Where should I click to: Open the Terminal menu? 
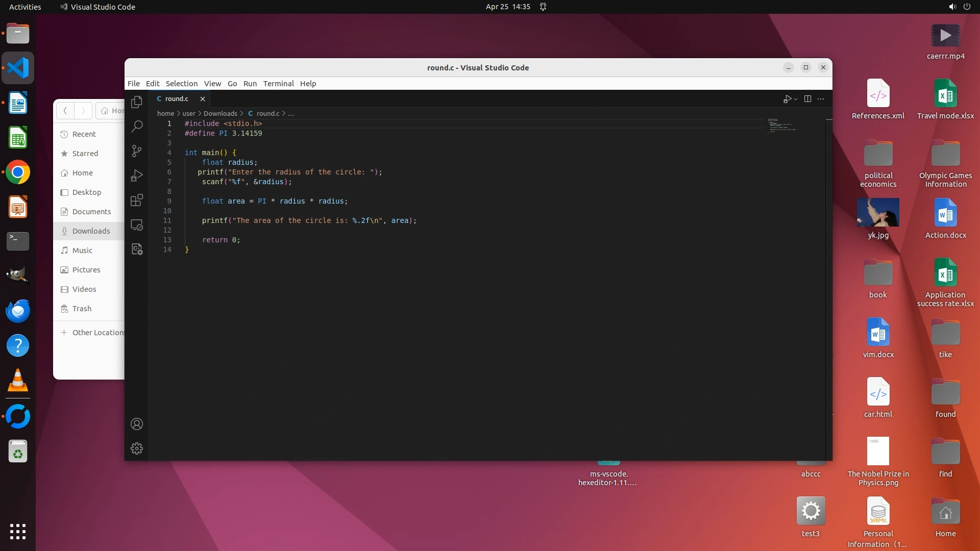pyautogui.click(x=278, y=84)
